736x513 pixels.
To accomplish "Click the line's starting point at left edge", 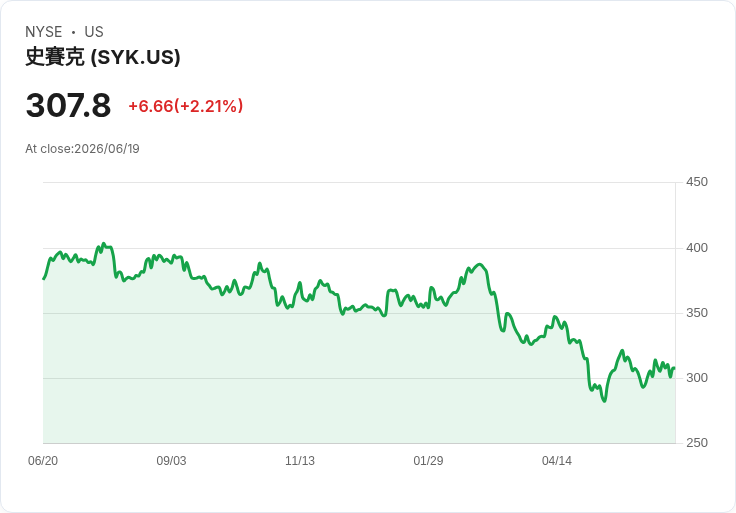I will pyautogui.click(x=44, y=279).
